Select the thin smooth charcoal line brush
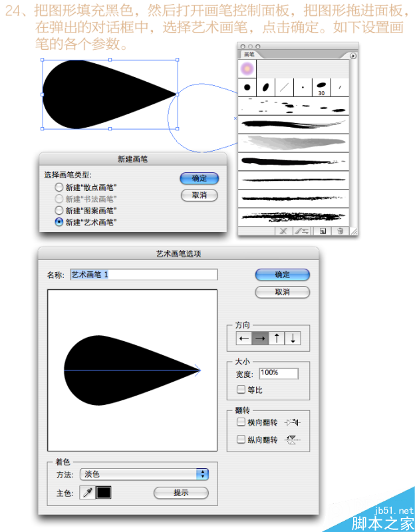Viewport: 415px width, 532px height. tap(293, 180)
